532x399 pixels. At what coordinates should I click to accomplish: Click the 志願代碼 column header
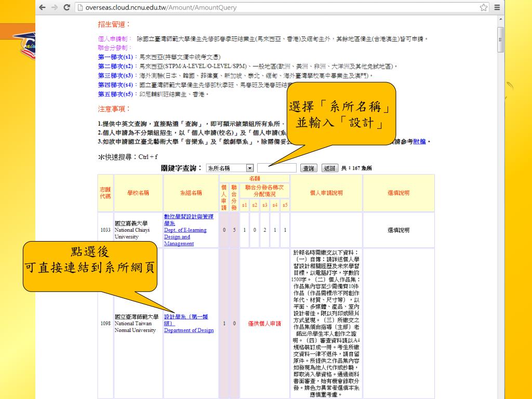[x=105, y=193]
